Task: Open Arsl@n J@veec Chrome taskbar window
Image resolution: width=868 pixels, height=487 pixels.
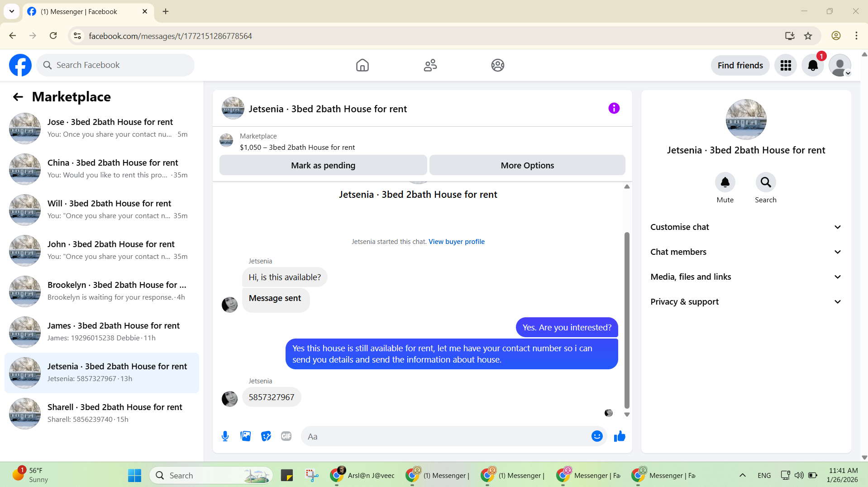Action: tap(362, 475)
